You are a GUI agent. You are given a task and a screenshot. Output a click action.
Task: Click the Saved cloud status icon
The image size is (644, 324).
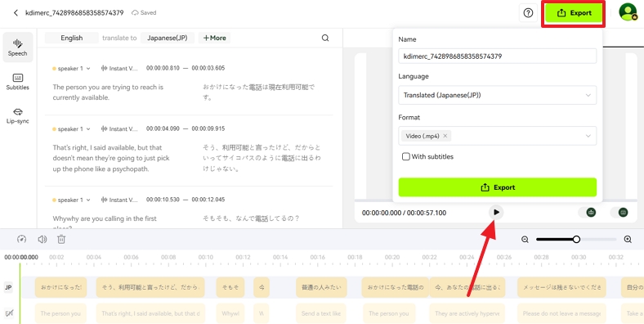click(135, 13)
